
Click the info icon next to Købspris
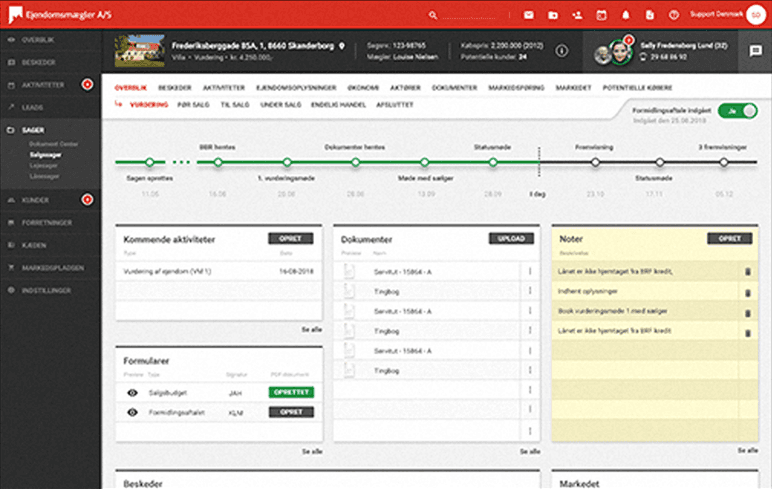click(562, 50)
